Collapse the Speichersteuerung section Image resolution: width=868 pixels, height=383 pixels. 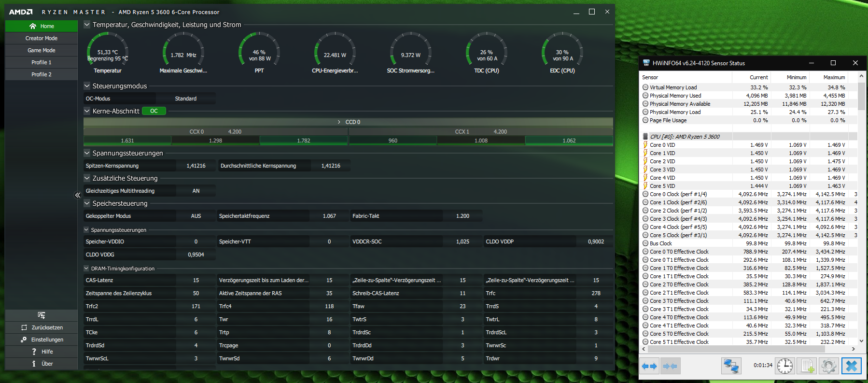(x=87, y=203)
